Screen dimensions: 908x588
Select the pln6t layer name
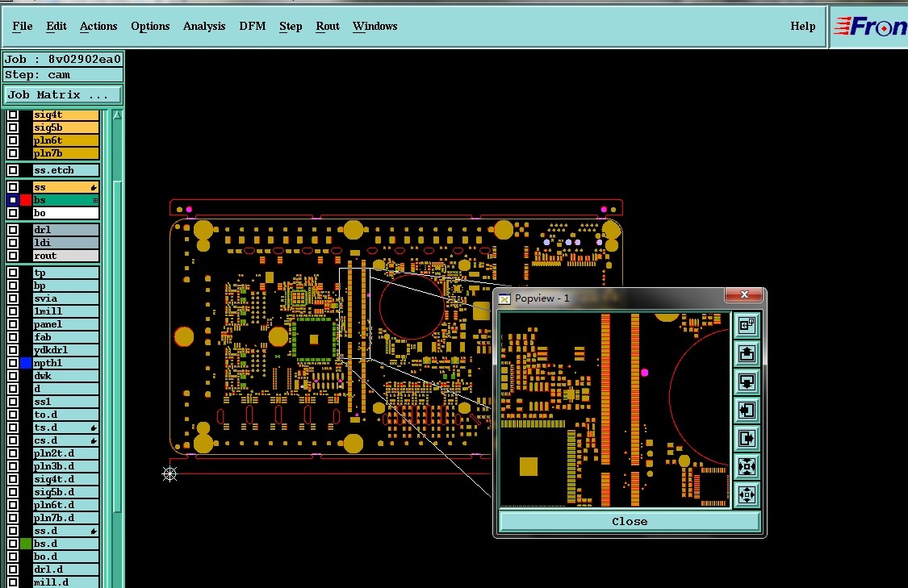(65, 140)
